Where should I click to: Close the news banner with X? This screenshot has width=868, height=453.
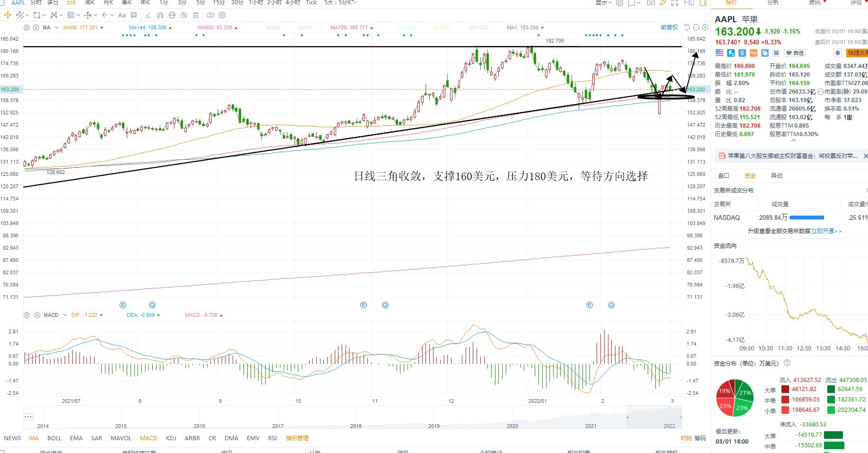pos(866,156)
